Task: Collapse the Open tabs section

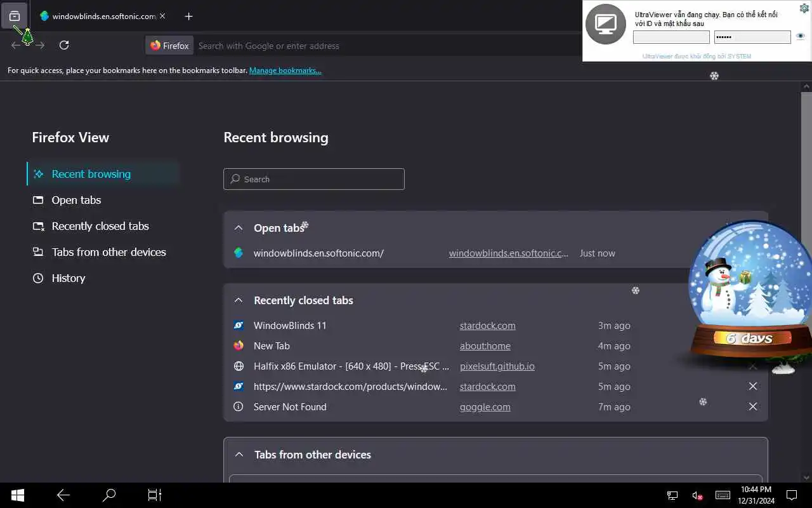Action: (239, 228)
